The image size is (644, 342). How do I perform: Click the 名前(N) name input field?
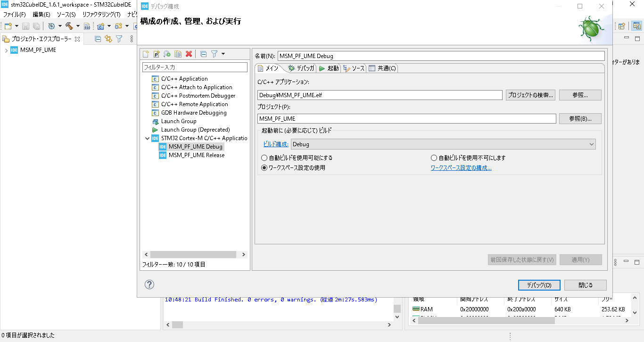point(441,56)
